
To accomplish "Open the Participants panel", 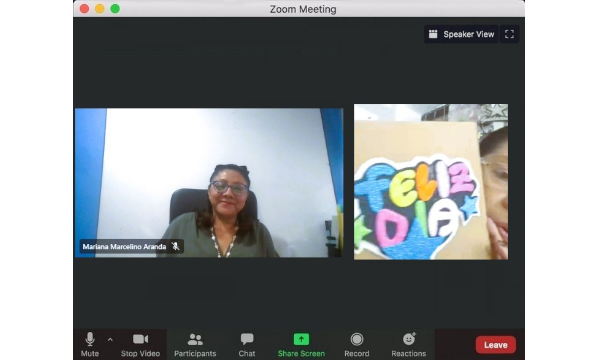I will (195, 344).
